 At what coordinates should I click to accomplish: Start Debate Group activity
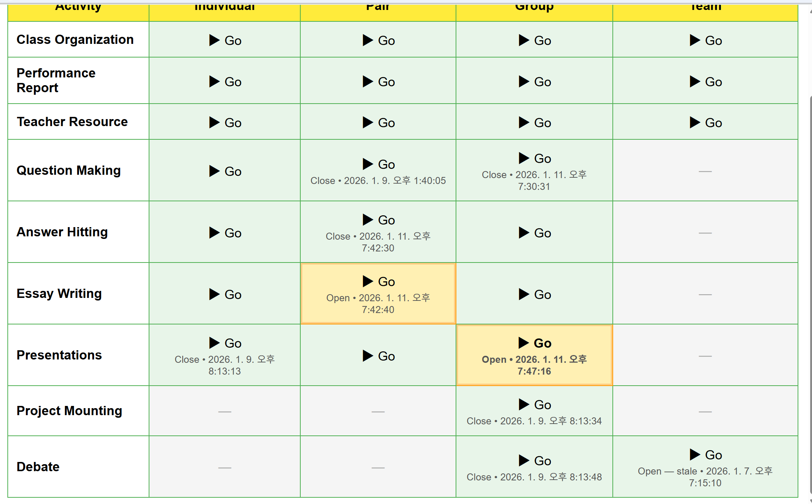click(x=535, y=460)
